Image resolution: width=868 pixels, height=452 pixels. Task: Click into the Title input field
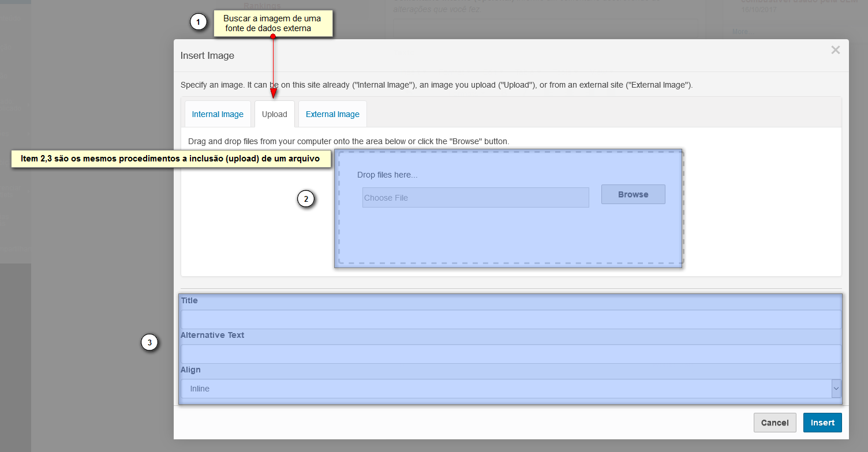click(511, 319)
